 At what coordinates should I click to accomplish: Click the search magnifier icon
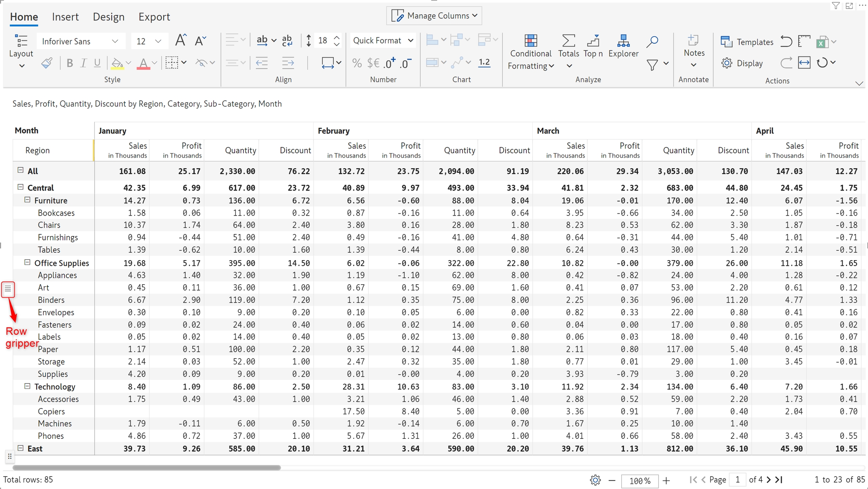pos(652,41)
